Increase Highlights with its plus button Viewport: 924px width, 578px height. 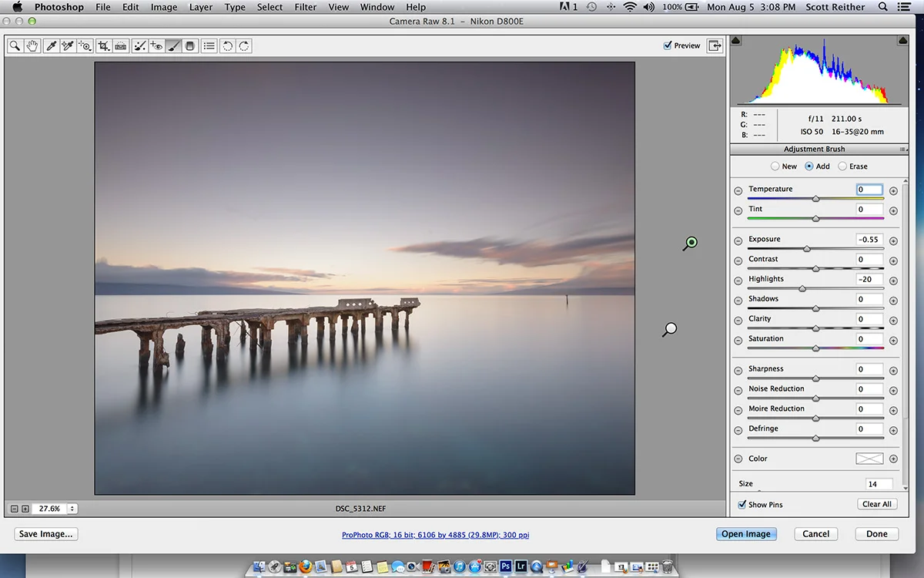coord(893,281)
